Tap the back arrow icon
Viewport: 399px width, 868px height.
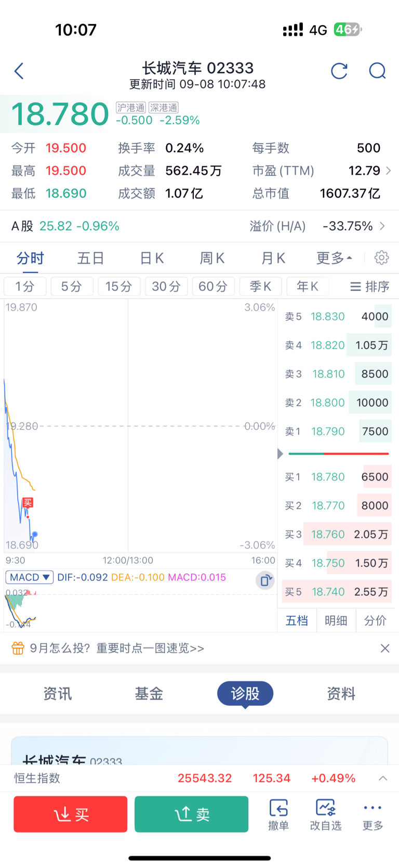tap(19, 71)
